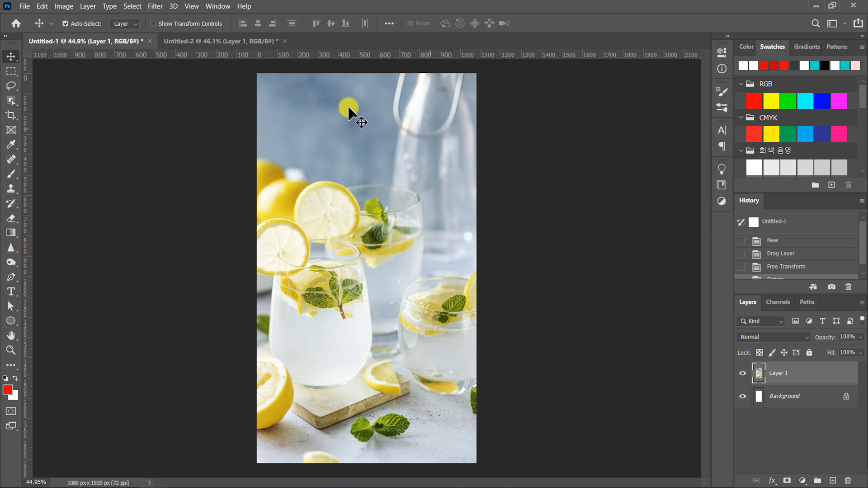Pick the cyan swatch in RGB group
This screenshot has height=488, width=868.
point(805,101)
